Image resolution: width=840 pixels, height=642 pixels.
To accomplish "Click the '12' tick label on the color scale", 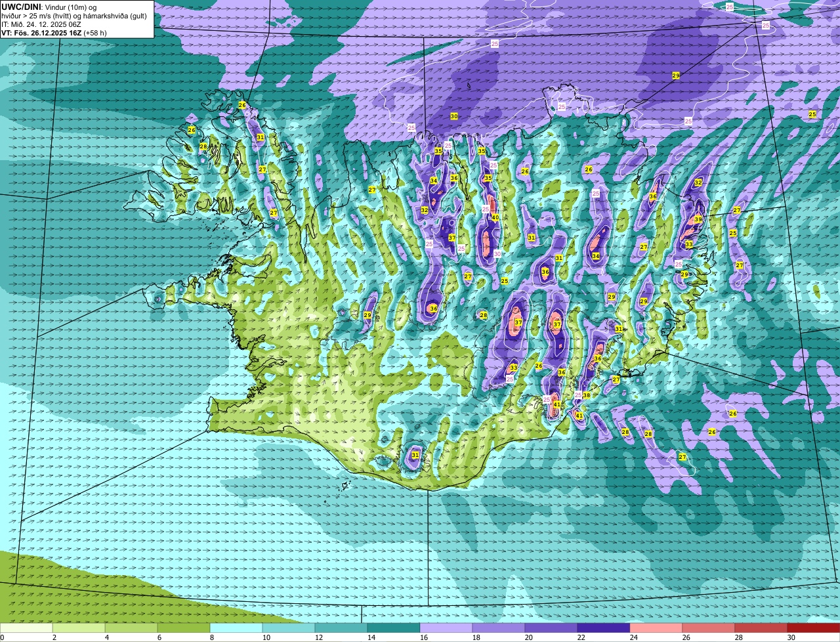I will [x=318, y=637].
